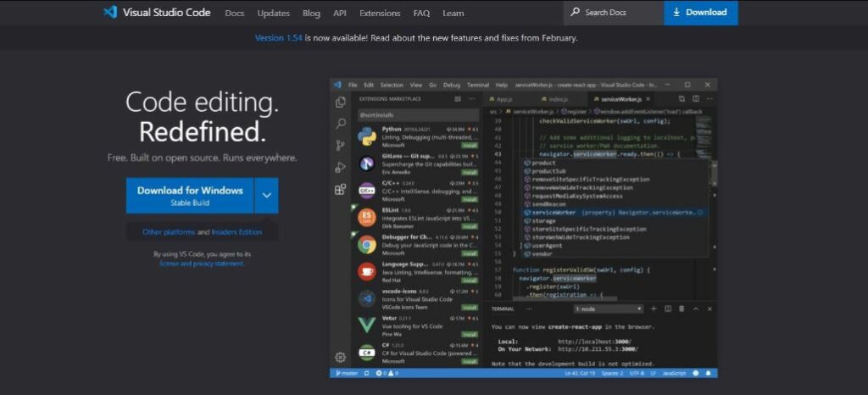
Task: Click the clear extensions filter icon
Action: coord(458,99)
